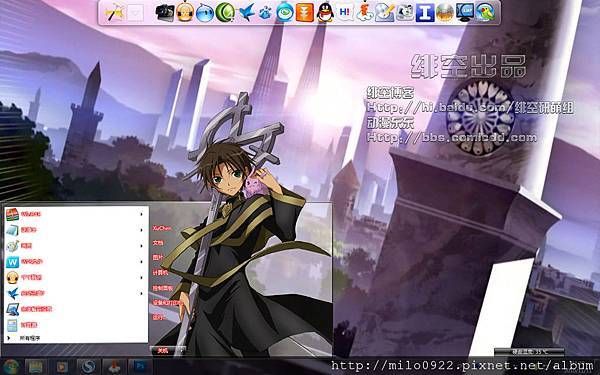
Task: Open the orange download arrow icon in dock
Action: pyautogui.click(x=305, y=12)
